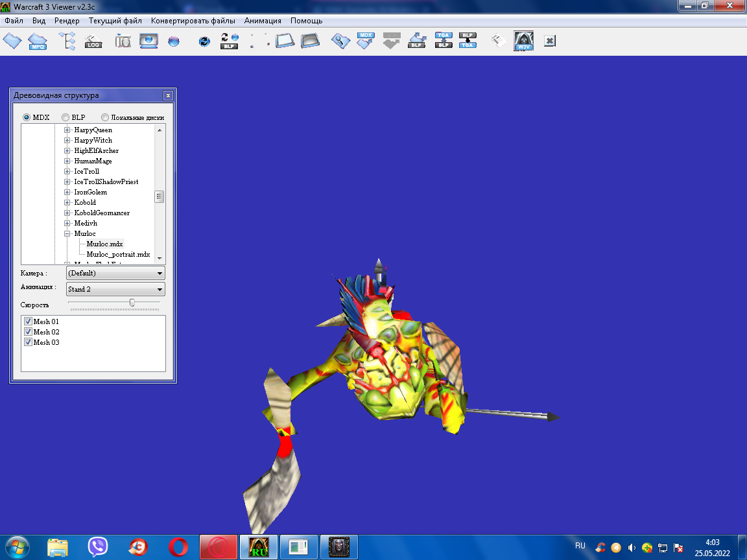Toggle the Mesh 03 checkbox
Image resolution: width=747 pixels, height=560 pixels.
point(28,342)
